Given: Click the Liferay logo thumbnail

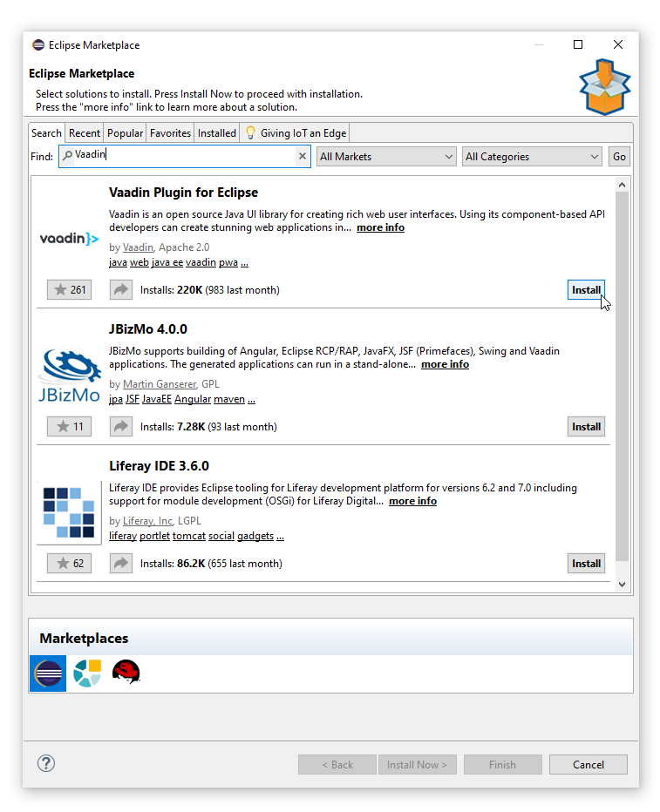Looking at the screenshot, I should 69,512.
